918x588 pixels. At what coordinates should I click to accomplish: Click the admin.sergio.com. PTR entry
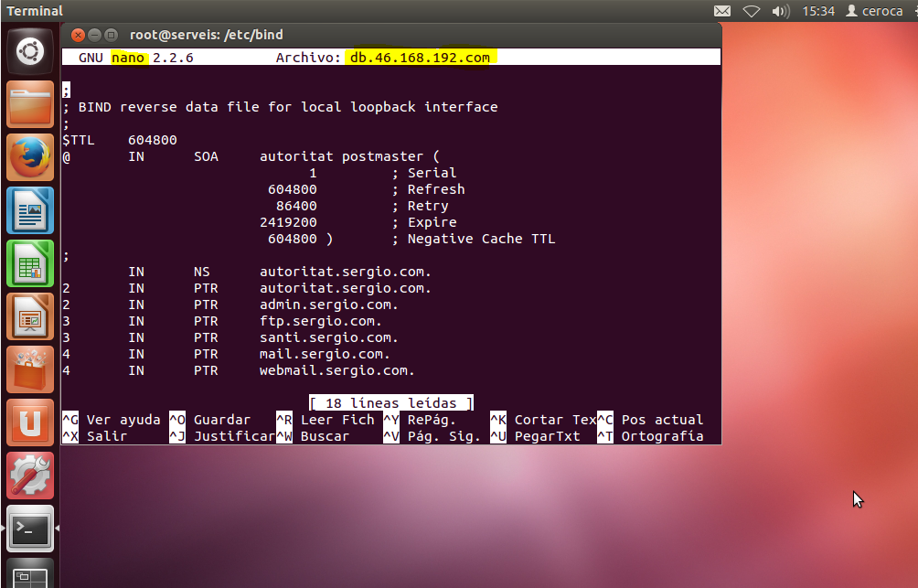click(329, 305)
